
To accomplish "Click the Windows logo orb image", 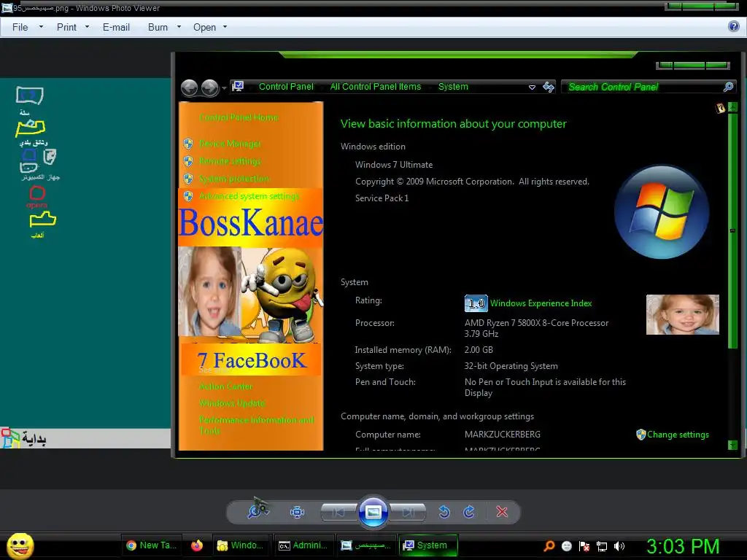I will 661,212.
